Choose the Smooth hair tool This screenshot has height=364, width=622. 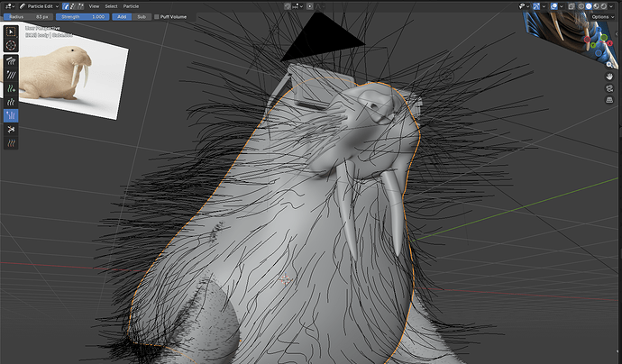(x=11, y=75)
